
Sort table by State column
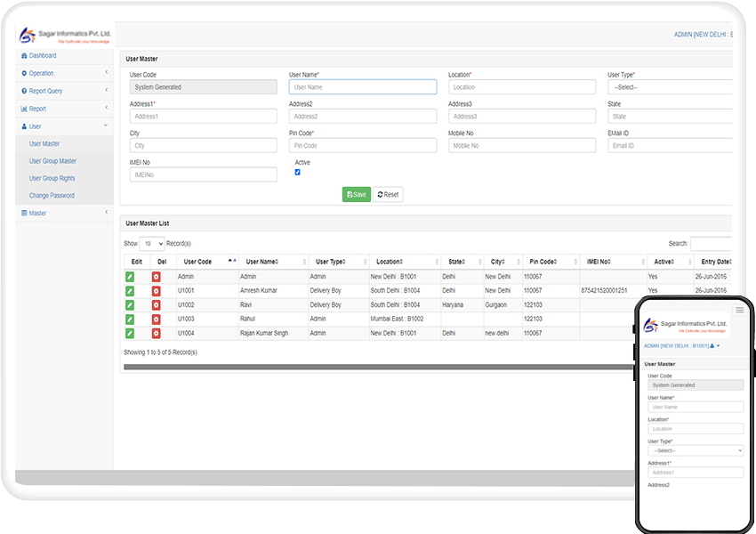462,262
